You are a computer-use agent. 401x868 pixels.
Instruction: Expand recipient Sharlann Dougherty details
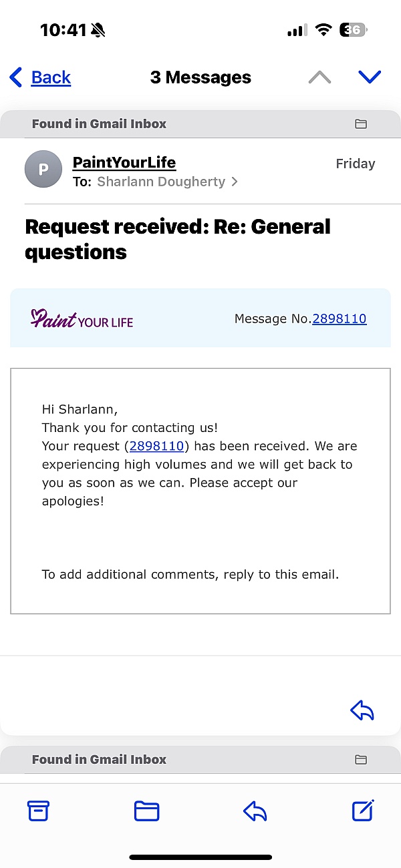click(x=167, y=182)
